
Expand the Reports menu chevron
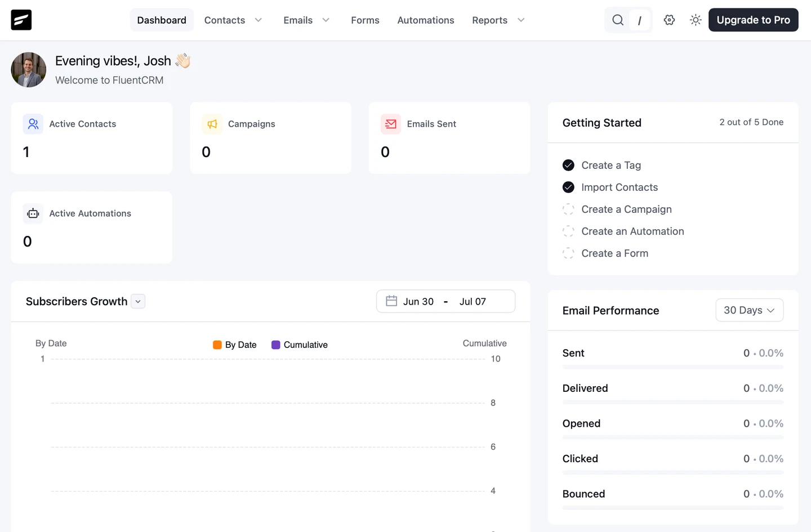tap(521, 20)
